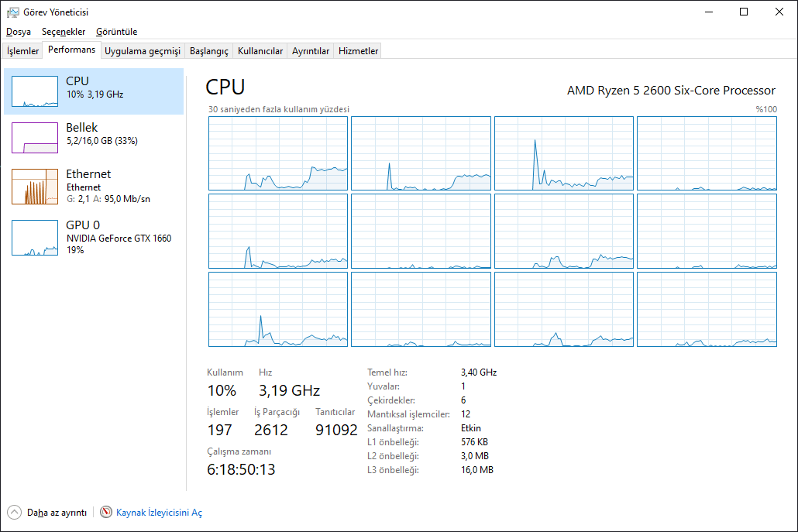Click the core graph with tallest spike

click(564, 153)
